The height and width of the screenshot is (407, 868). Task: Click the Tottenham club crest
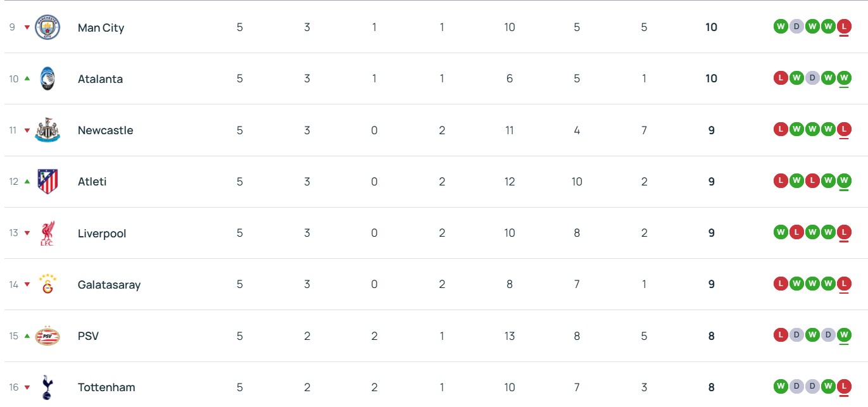pos(47,387)
